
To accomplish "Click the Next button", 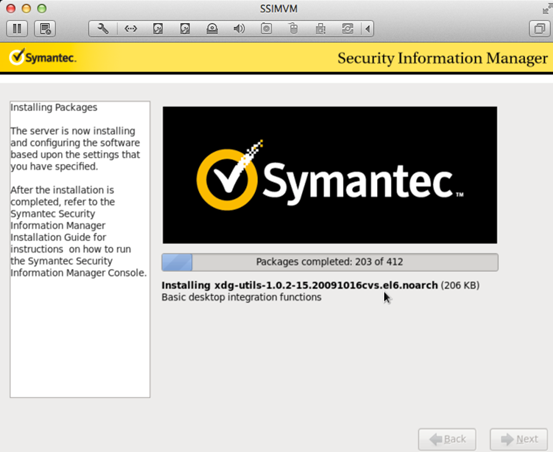I will point(519,439).
